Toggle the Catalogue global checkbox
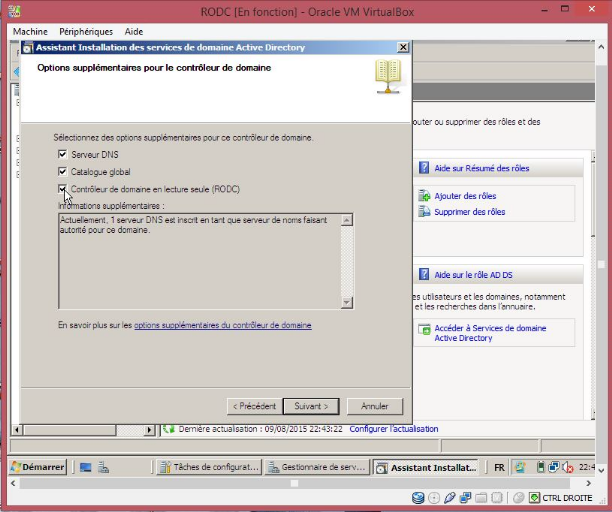The image size is (612, 512). (x=62, y=171)
